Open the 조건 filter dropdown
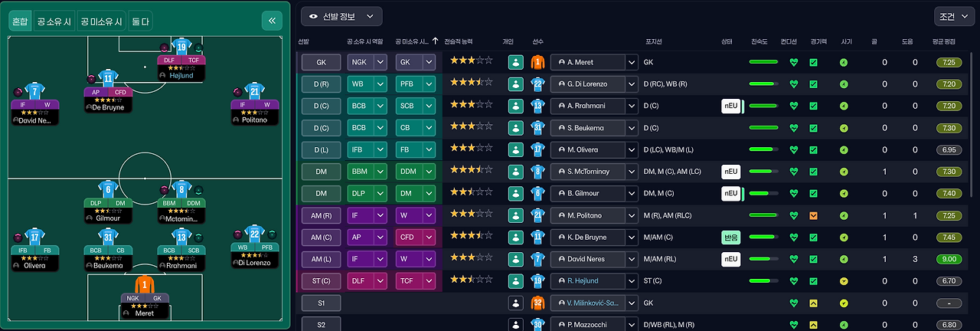 pos(954,16)
